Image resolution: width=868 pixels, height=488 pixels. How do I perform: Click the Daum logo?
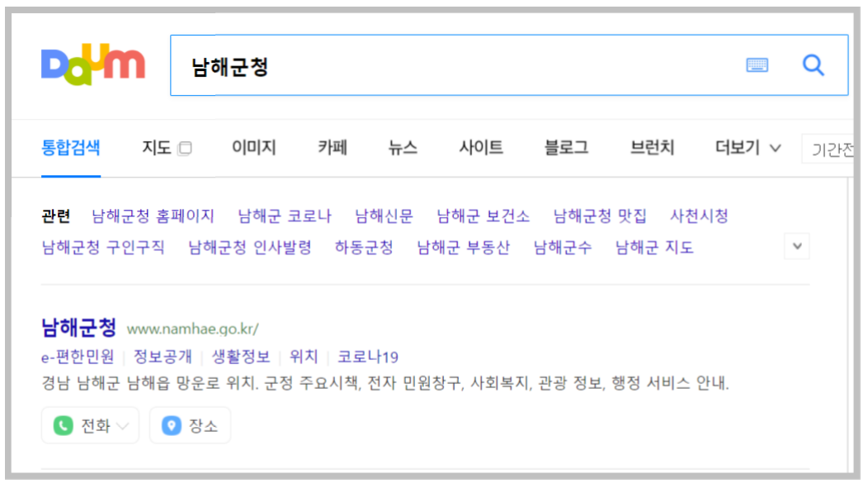[x=93, y=64]
